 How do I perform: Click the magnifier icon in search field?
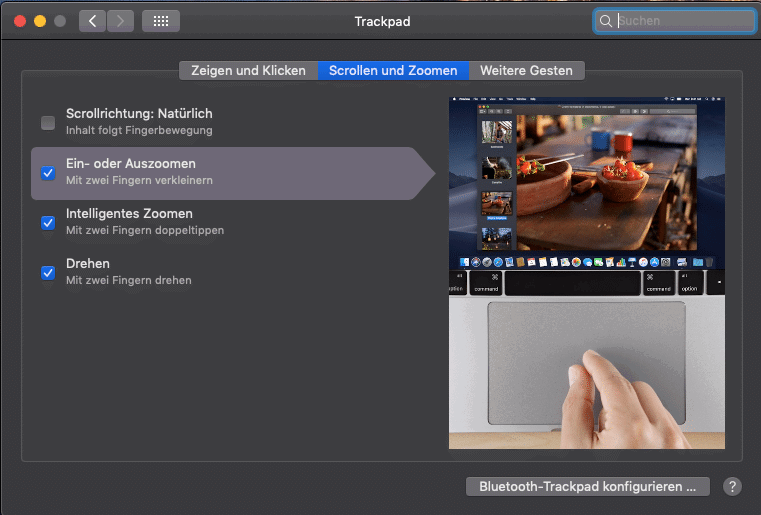(x=606, y=21)
